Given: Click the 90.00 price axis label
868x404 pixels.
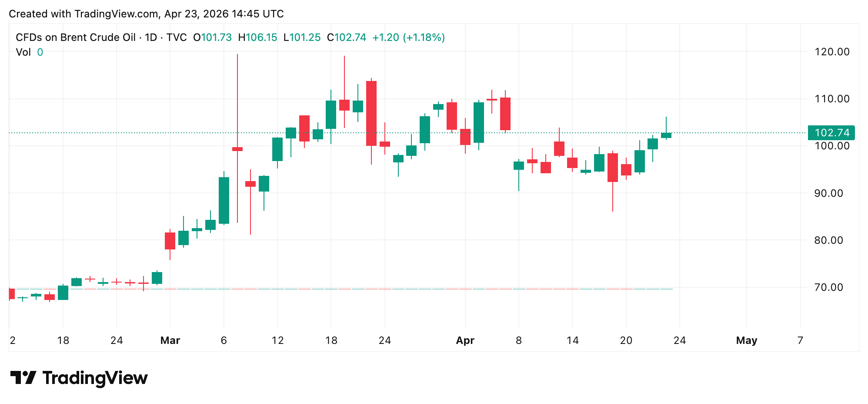Looking at the screenshot, I should [x=831, y=193].
